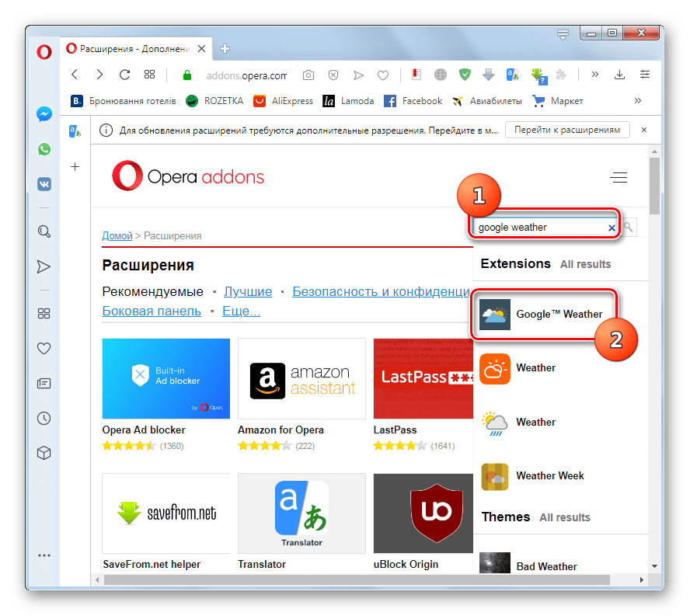
Task: Open the Opera Ad blocker thumbnail
Action: tap(166, 378)
